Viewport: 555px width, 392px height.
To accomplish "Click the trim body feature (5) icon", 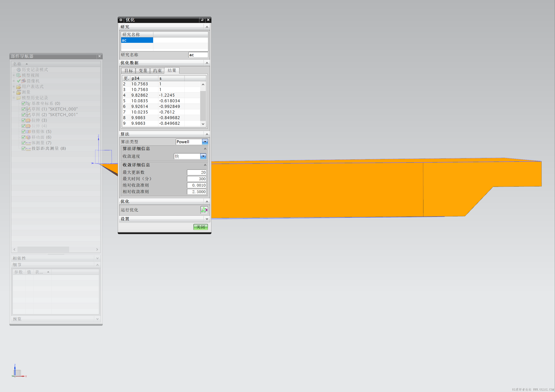I will (x=28, y=131).
